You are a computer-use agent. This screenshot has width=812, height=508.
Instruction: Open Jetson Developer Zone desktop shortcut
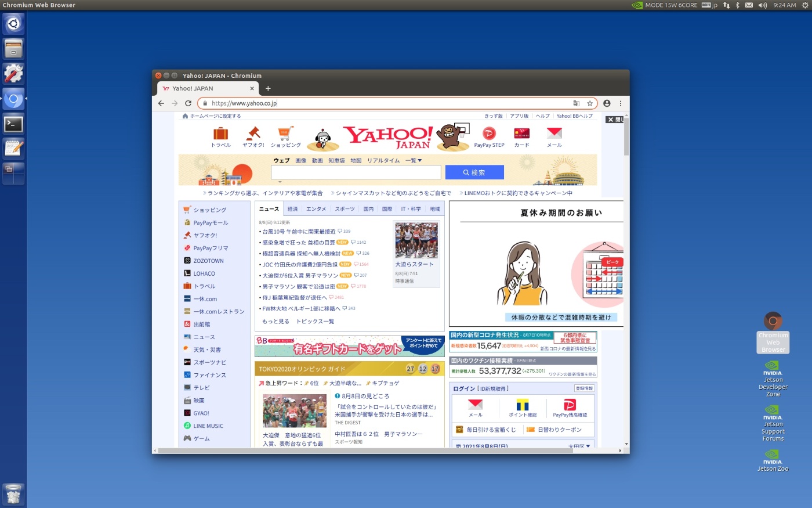coord(773,379)
